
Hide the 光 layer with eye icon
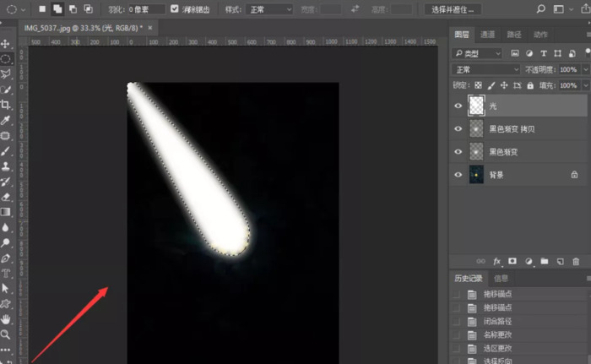point(458,106)
